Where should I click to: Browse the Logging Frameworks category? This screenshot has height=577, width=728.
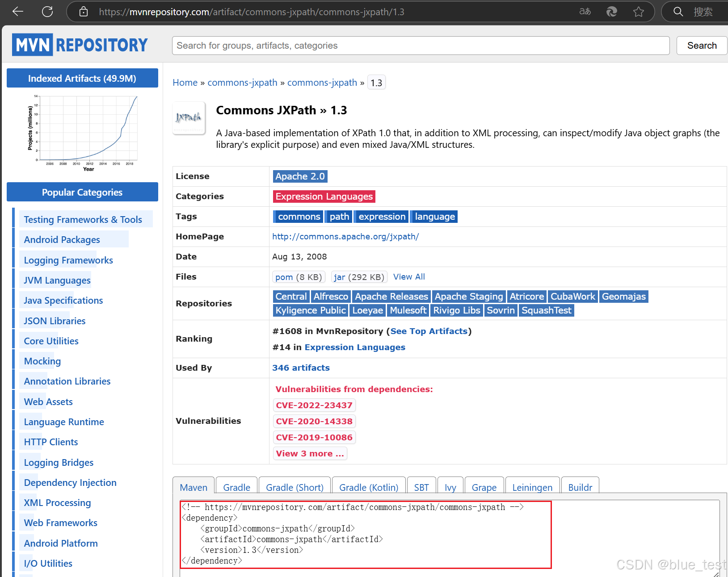click(x=68, y=259)
